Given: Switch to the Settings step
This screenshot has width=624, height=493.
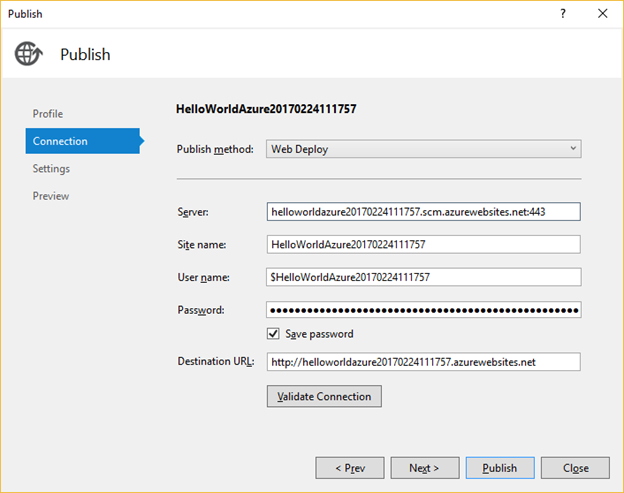Looking at the screenshot, I should (x=51, y=169).
